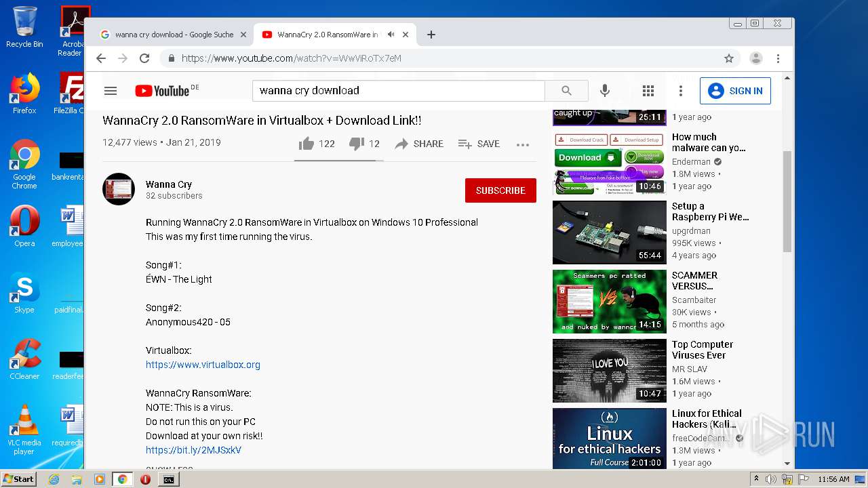Open more actions ellipsis under video

tap(522, 144)
